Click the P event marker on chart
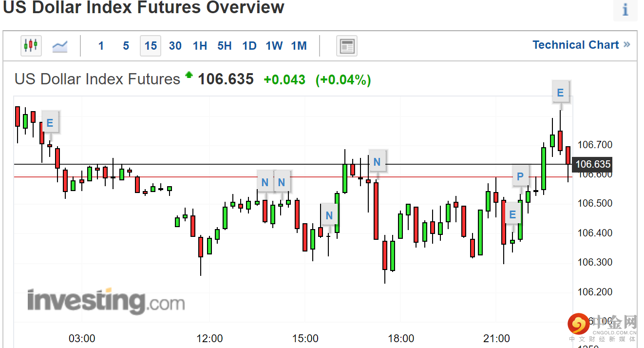Viewport: 644px width, 348px height. tap(520, 176)
